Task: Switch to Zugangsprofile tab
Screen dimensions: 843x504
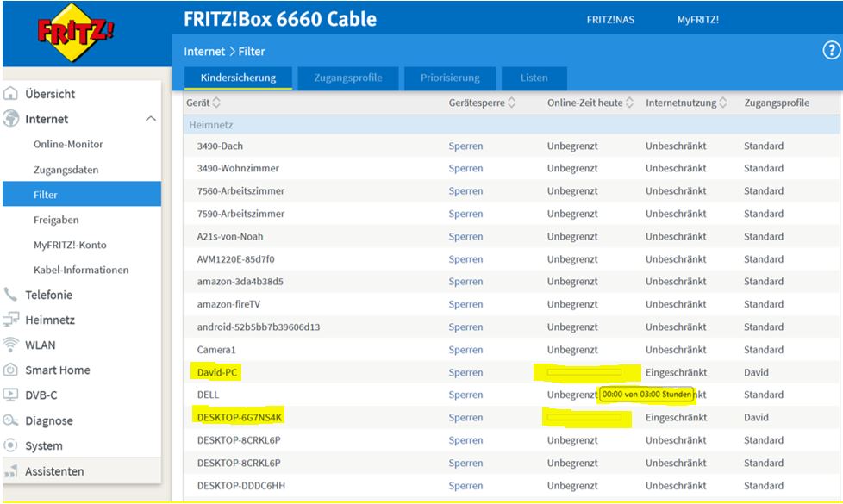Action: click(348, 78)
